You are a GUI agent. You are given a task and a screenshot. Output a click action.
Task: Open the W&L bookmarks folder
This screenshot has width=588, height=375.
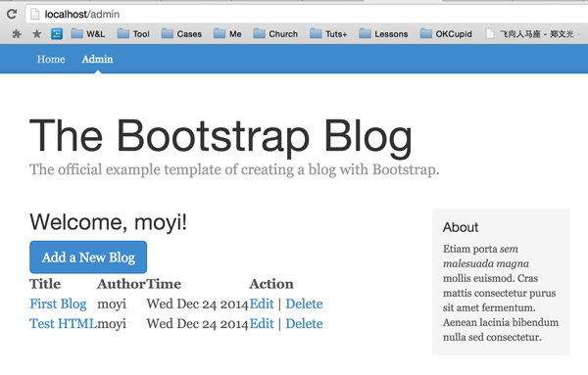(x=88, y=34)
